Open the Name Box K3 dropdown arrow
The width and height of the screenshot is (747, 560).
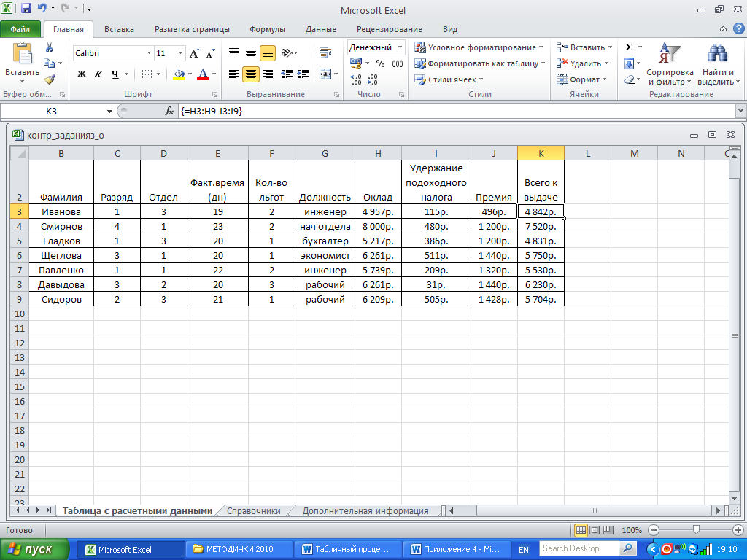pos(109,111)
